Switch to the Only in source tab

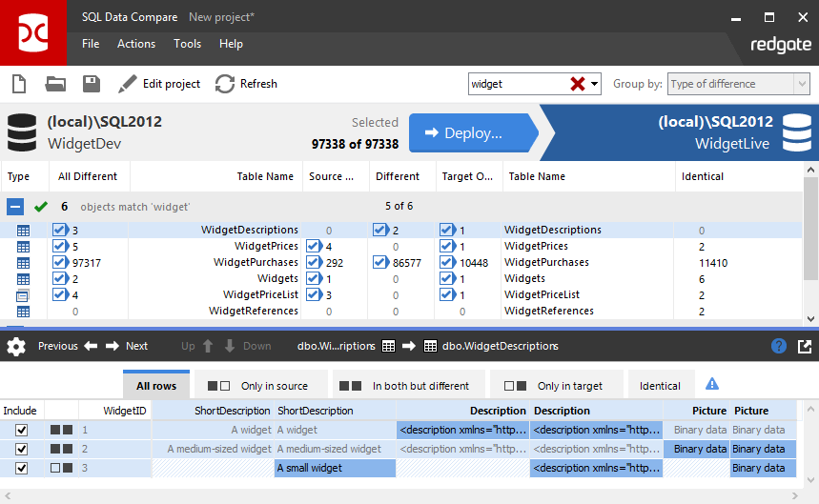(x=260, y=386)
